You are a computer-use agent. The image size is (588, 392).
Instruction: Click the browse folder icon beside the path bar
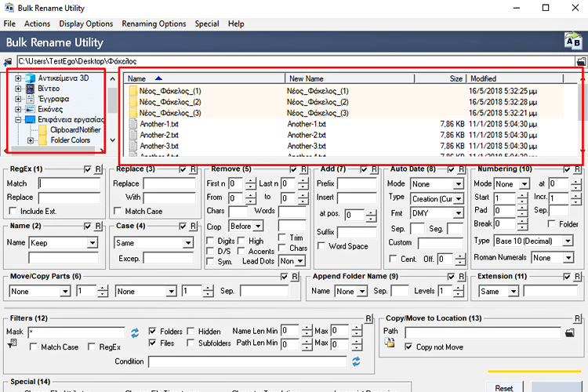click(580, 61)
